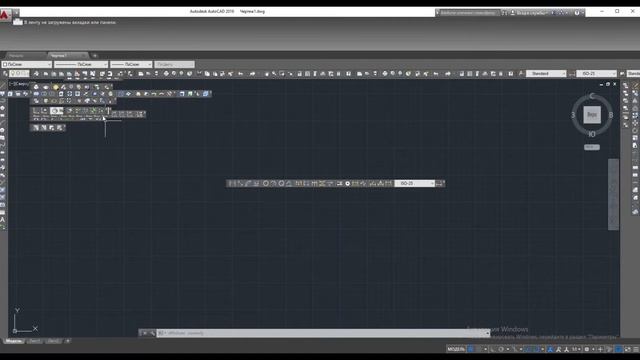Image resolution: width=640 pixels, height=360 pixels.
Task: Open the layer properties manager icon
Action: coord(5,73)
